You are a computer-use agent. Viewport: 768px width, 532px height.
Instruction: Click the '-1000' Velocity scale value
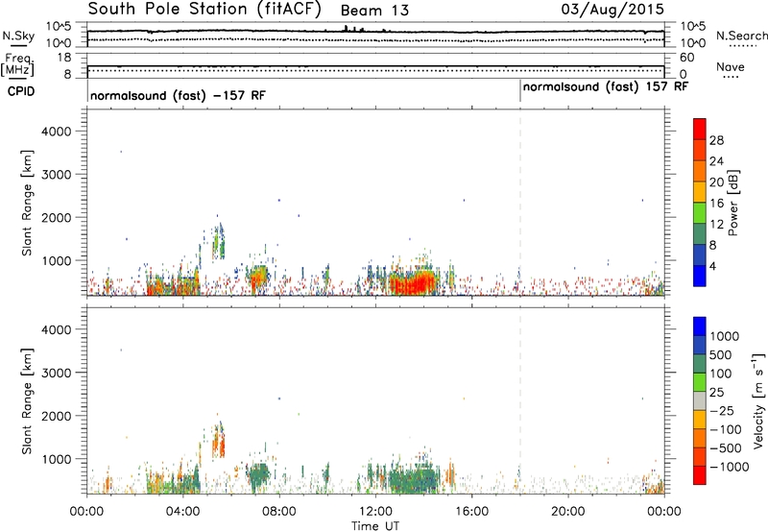(730, 467)
